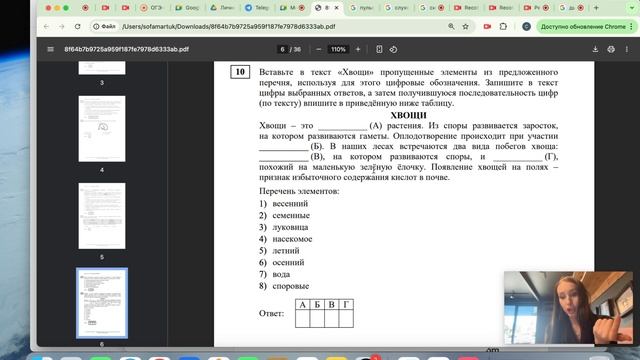Open a new browser tab
The image size is (640, 360).
pos(596,8)
